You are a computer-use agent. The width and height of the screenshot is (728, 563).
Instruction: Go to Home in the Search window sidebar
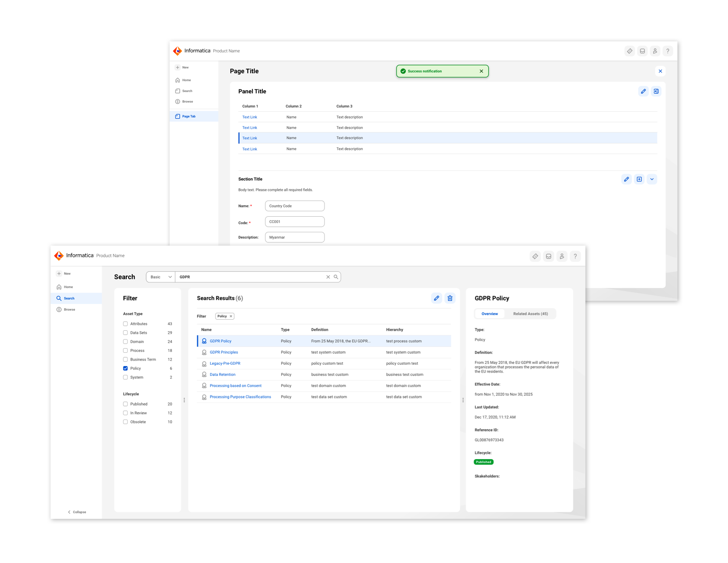tap(65, 287)
